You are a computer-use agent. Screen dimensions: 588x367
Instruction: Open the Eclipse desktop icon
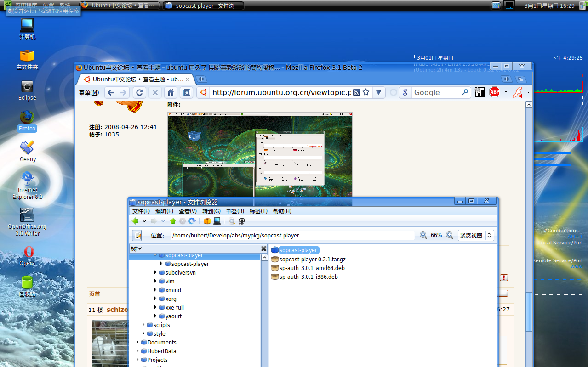(x=27, y=90)
